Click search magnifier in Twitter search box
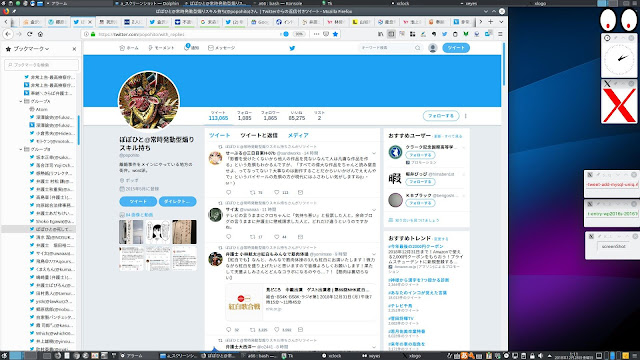The height and width of the screenshot is (360, 640). 418,48
